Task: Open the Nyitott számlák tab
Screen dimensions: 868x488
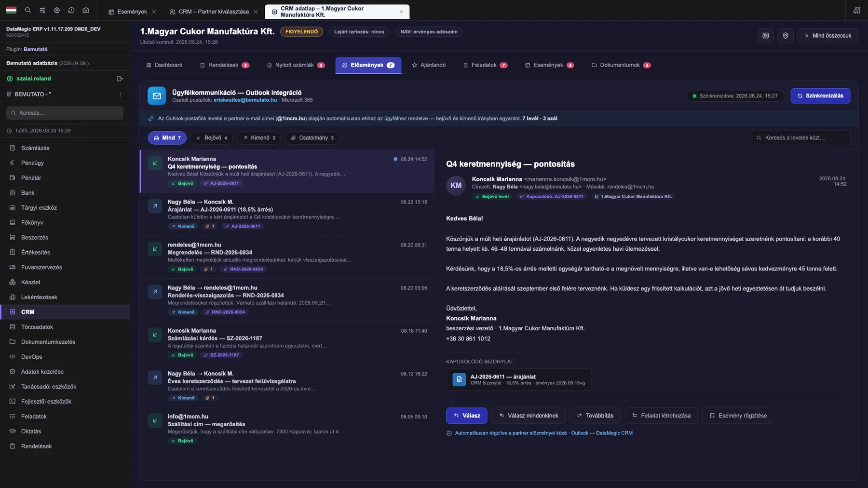Action: [296, 65]
